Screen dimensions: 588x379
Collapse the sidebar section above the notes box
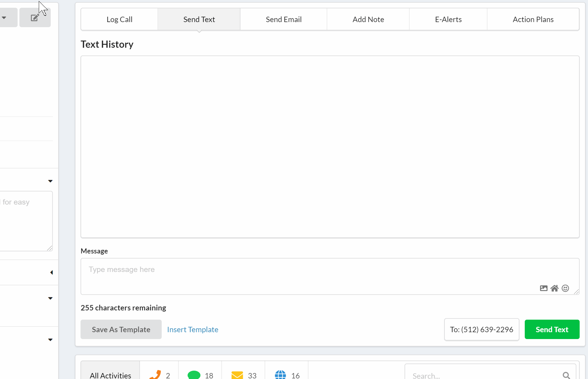click(x=50, y=181)
